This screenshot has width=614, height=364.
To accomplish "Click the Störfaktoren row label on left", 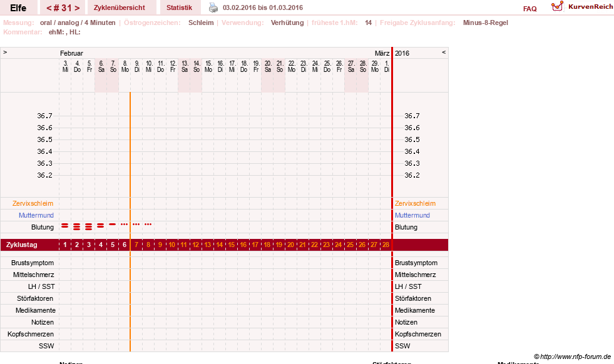I will click(x=35, y=298).
